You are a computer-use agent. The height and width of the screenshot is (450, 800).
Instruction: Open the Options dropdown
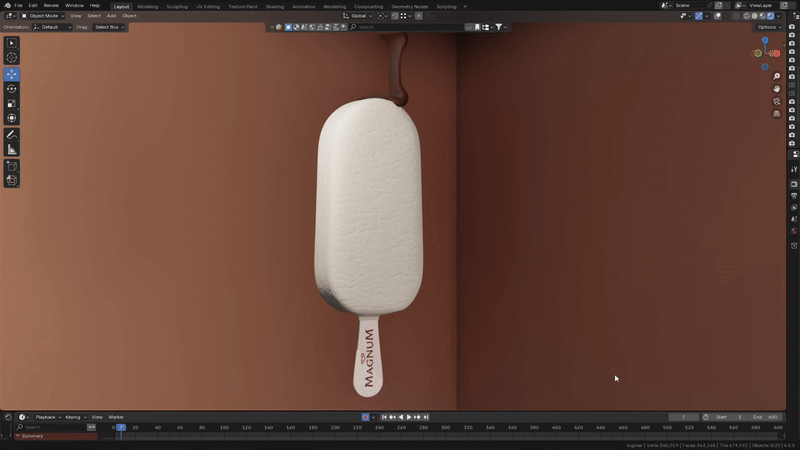769,27
